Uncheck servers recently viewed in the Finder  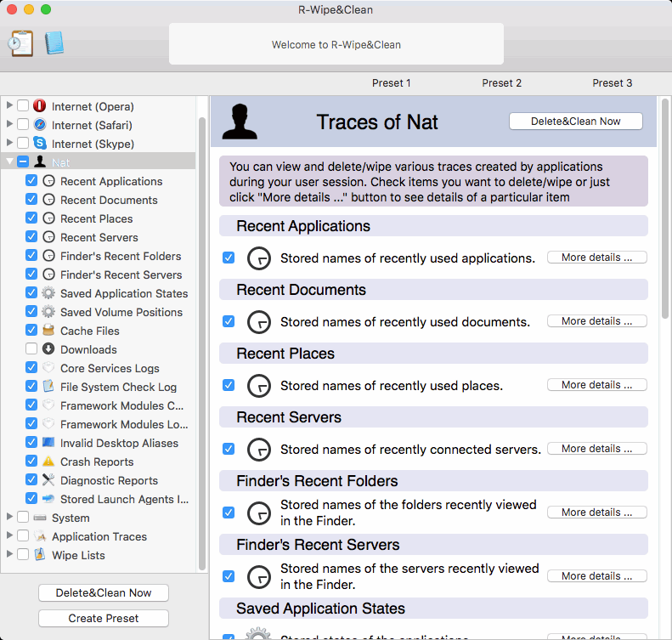(229, 576)
